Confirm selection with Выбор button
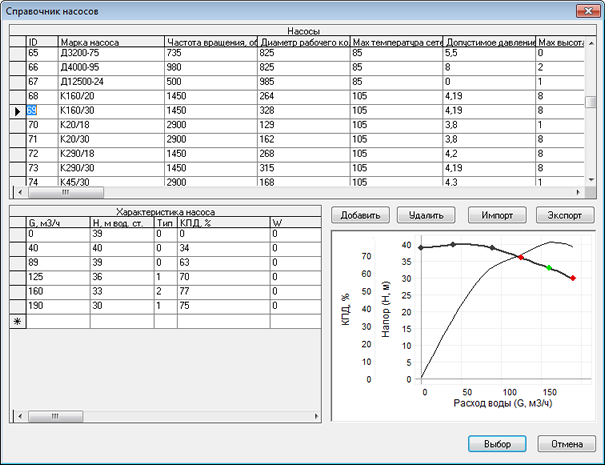Image resolution: width=605 pixels, height=465 pixels. (x=497, y=443)
